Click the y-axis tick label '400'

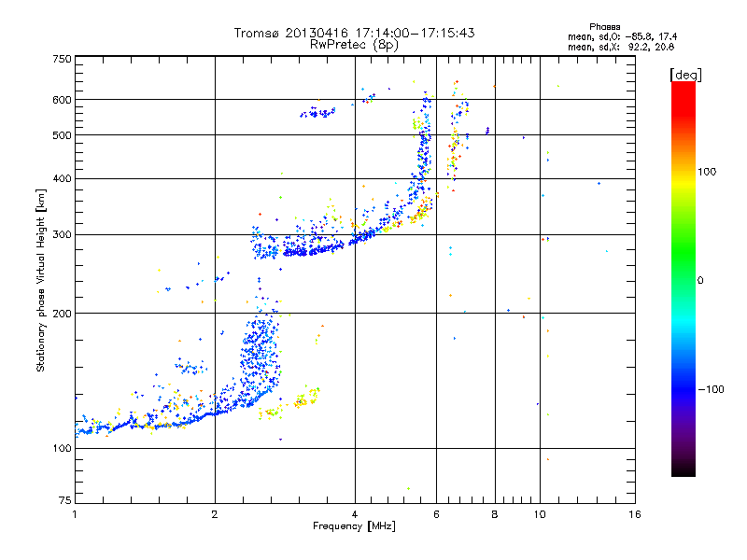tap(62, 179)
